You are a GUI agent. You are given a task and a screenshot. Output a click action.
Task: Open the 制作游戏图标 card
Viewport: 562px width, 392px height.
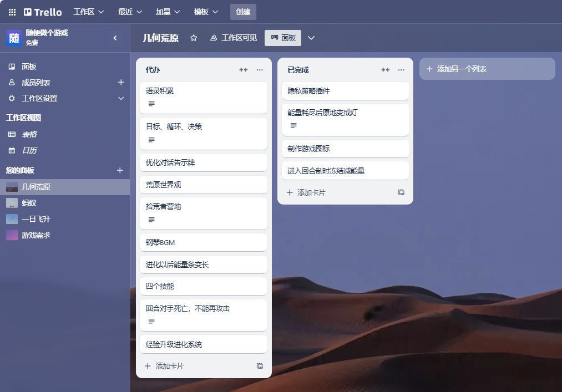coord(346,149)
